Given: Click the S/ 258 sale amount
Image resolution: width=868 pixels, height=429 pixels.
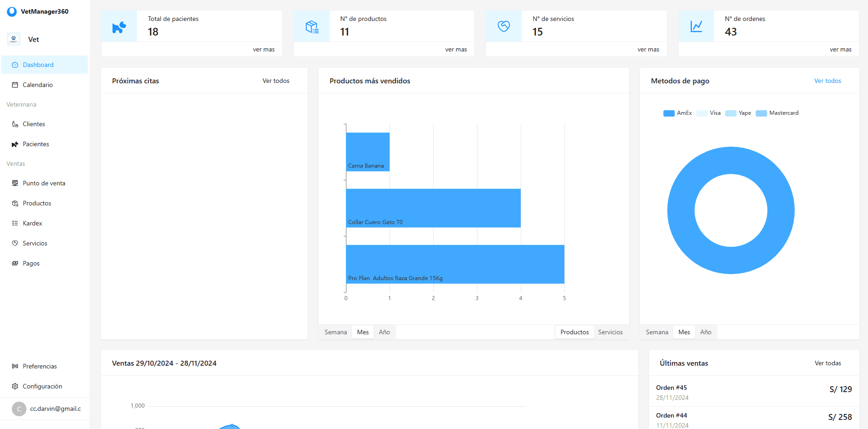Looking at the screenshot, I should (840, 417).
